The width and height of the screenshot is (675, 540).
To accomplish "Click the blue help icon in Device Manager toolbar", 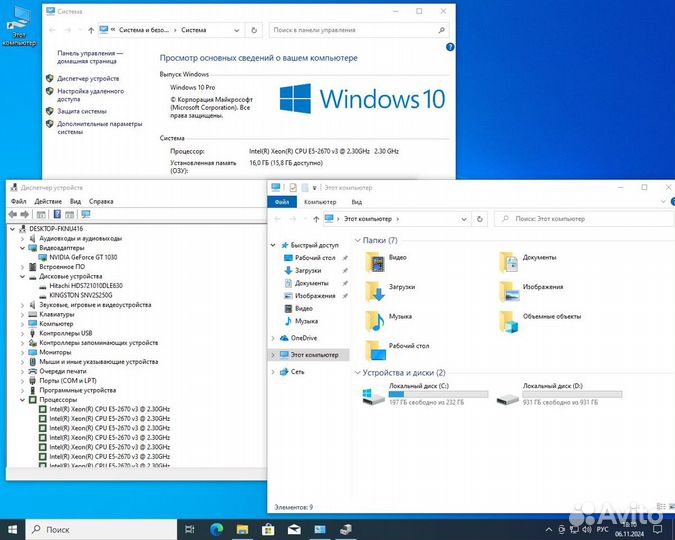I will tap(58, 214).
